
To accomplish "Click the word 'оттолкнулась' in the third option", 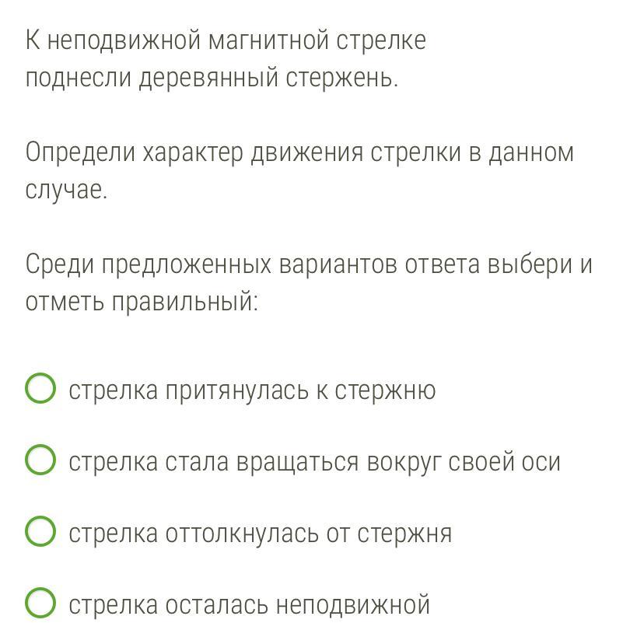I will coord(242,533).
